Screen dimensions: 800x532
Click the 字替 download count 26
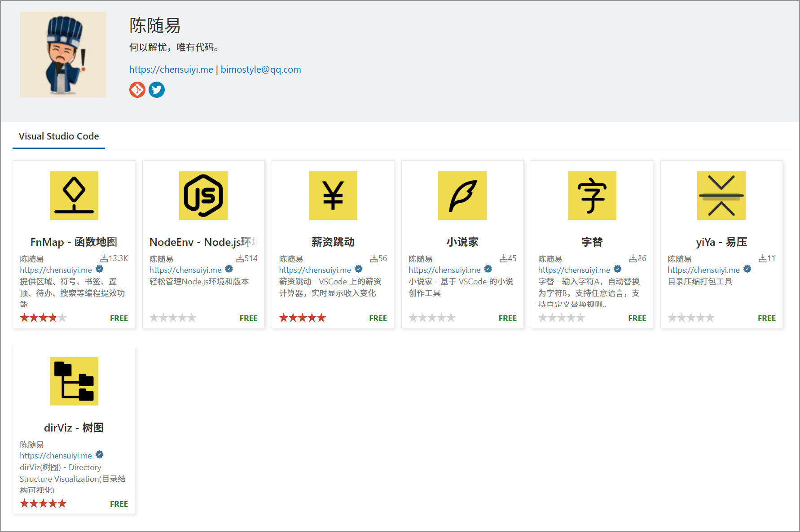pyautogui.click(x=637, y=258)
